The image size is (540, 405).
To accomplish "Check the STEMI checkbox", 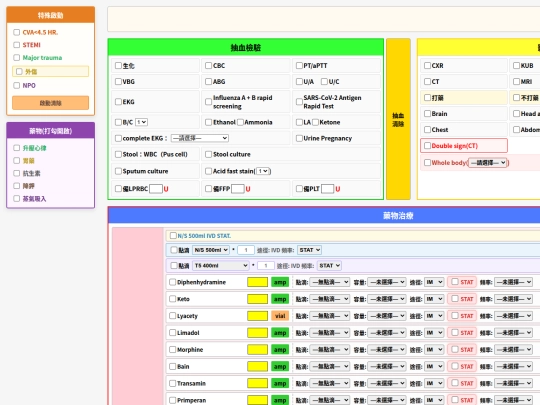I will click(x=17, y=45).
